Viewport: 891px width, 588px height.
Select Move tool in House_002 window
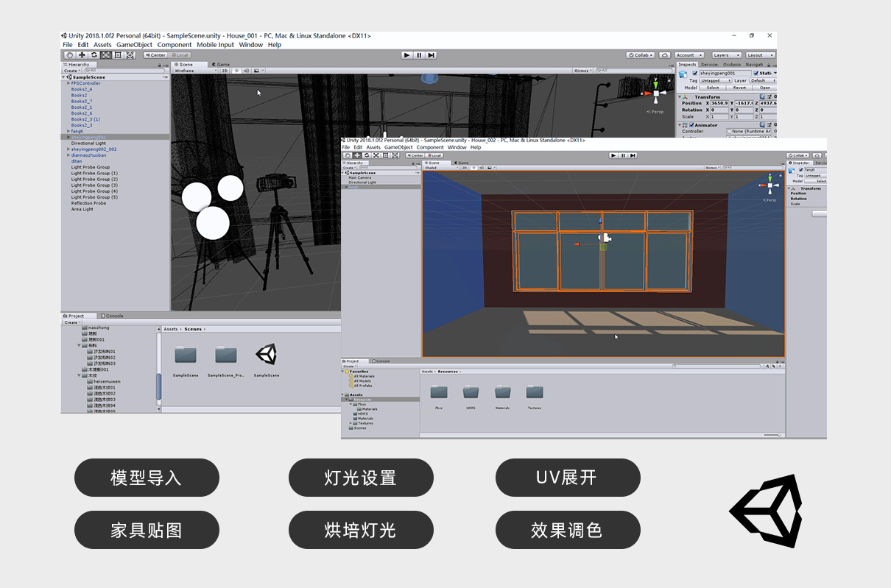pos(357,155)
